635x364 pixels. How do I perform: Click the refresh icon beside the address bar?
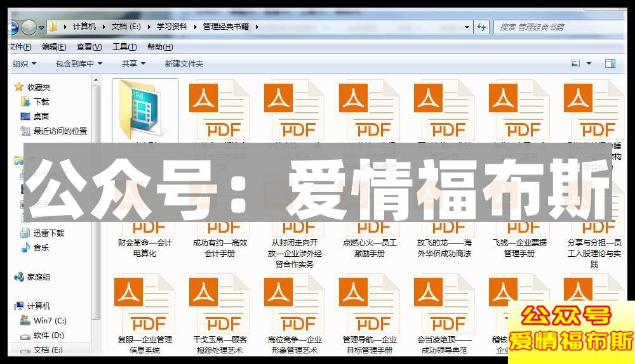481,27
